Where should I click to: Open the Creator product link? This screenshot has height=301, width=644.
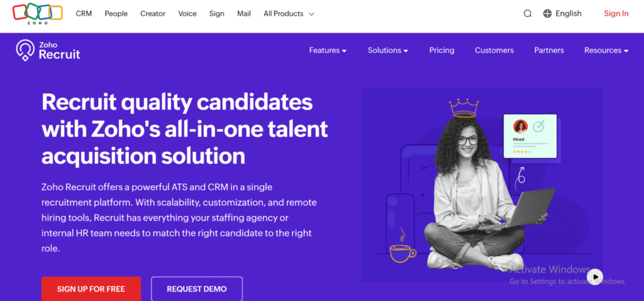pos(153,14)
